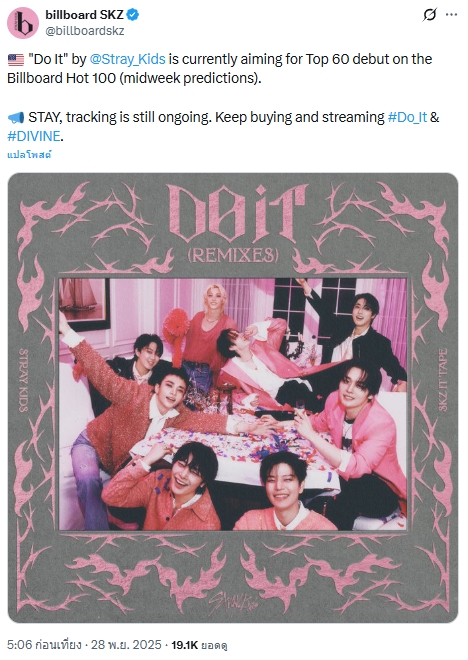The image size is (468, 660).
Task: Open the @Stray_Kids mention
Action: pos(128,59)
